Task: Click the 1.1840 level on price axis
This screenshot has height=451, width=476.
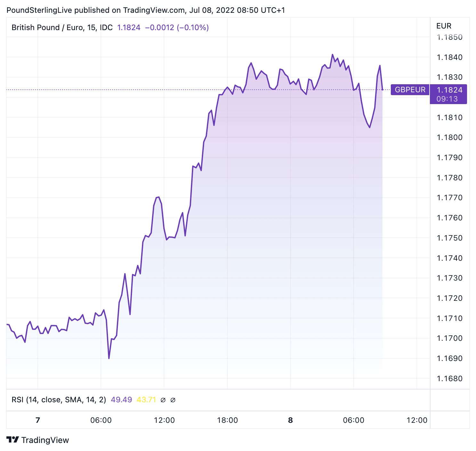Action: tap(450, 57)
